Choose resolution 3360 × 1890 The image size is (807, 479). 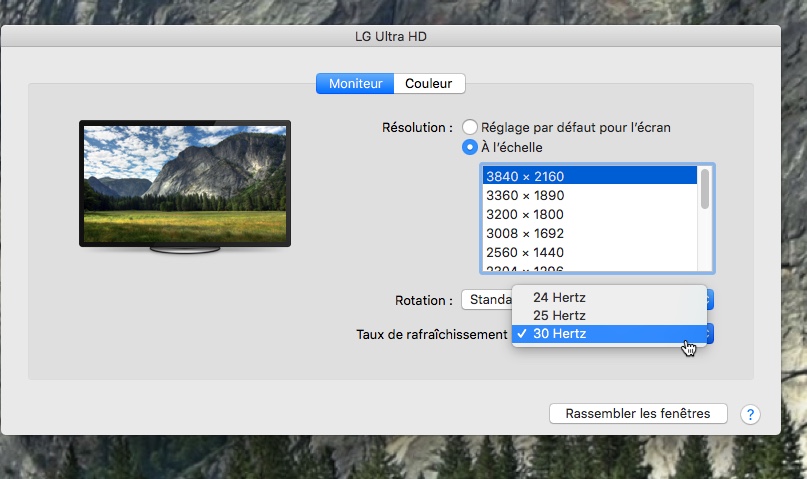point(589,196)
